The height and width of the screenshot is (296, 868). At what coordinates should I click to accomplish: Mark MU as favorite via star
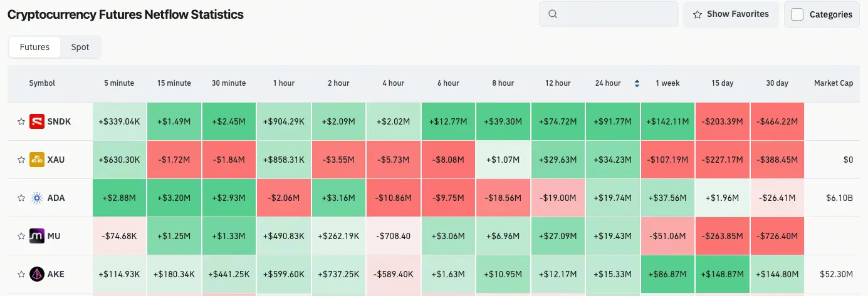point(21,236)
